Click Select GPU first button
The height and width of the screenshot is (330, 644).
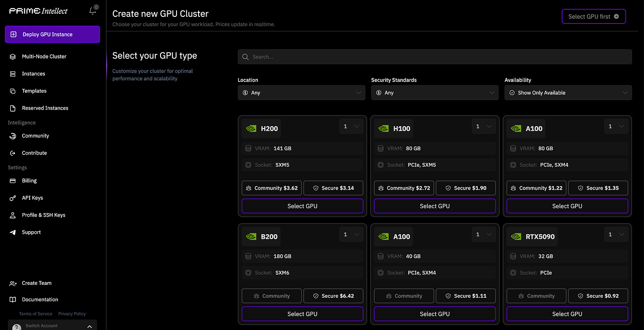(x=594, y=16)
